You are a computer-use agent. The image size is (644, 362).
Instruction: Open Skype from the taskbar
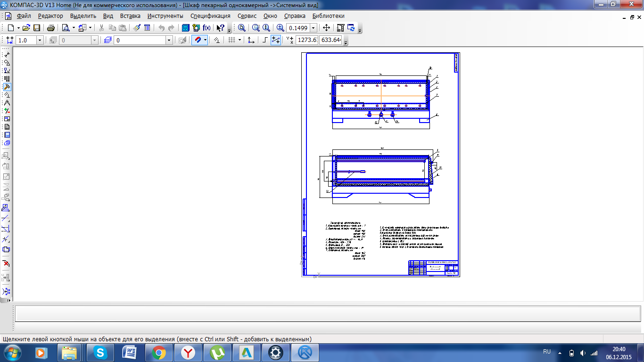click(x=99, y=352)
